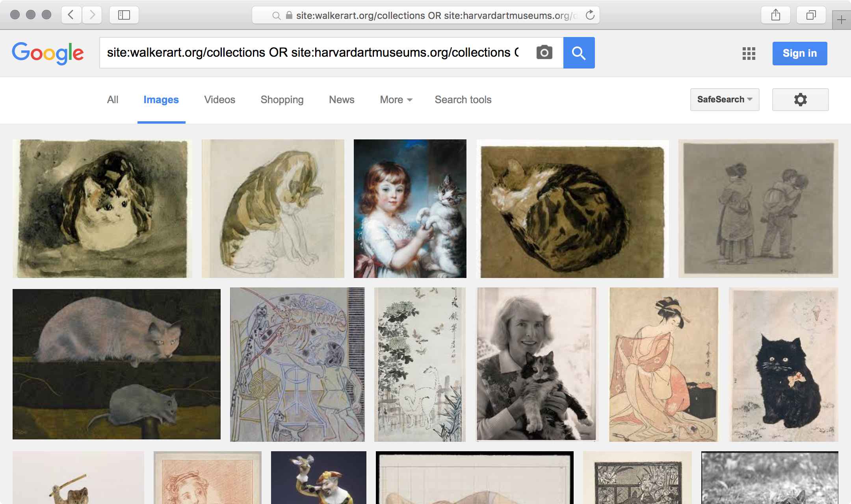851x504 pixels.
Task: Click the magnifier icon in Safari address bar
Action: point(277,15)
